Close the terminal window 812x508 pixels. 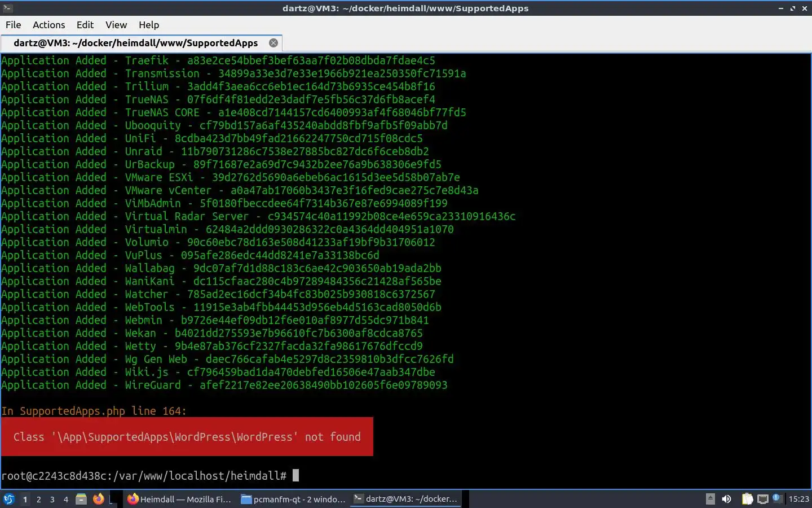tap(804, 8)
